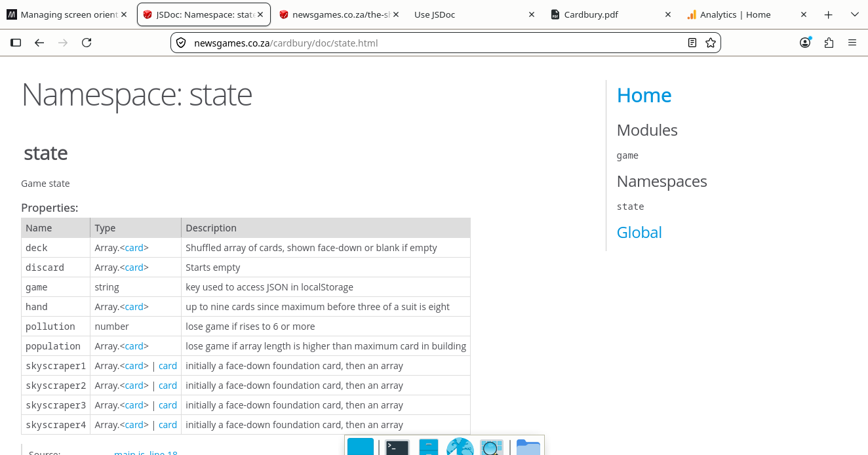Follow card link in population row

pyautogui.click(x=134, y=346)
